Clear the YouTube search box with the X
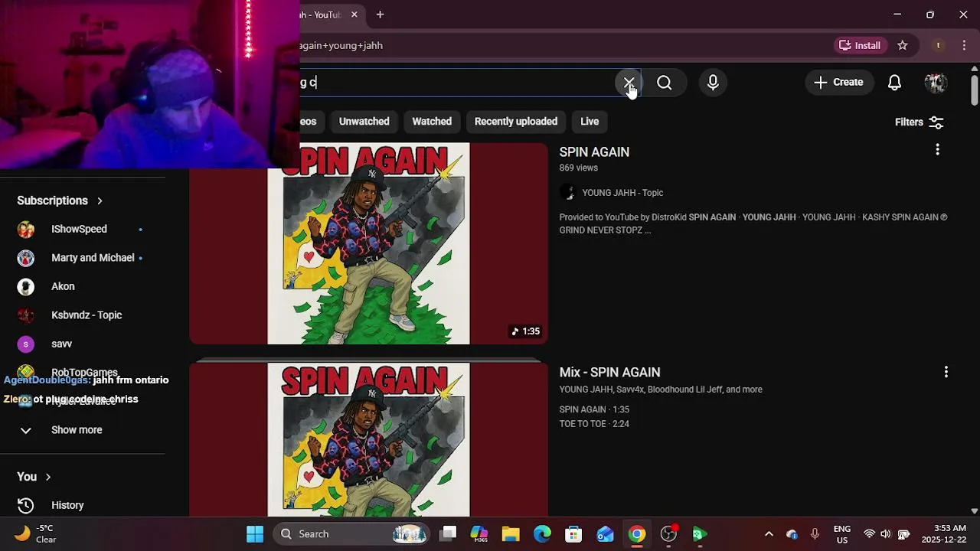This screenshot has width=980, height=551. (629, 83)
